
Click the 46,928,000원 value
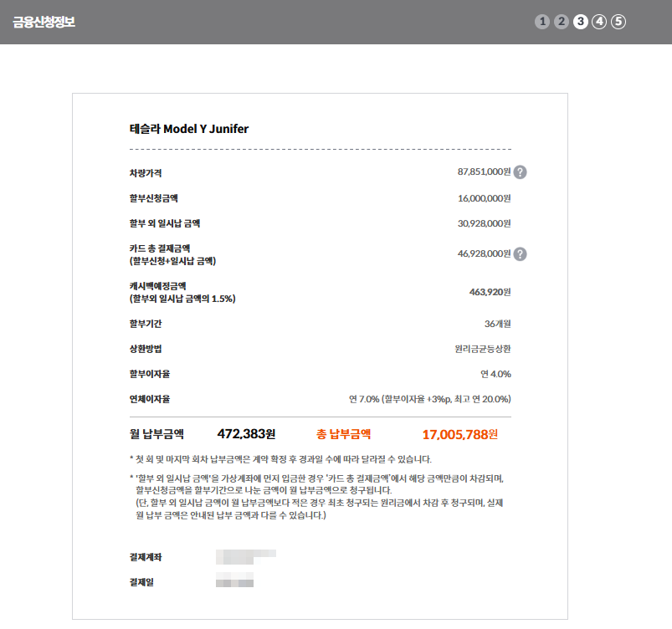(484, 253)
